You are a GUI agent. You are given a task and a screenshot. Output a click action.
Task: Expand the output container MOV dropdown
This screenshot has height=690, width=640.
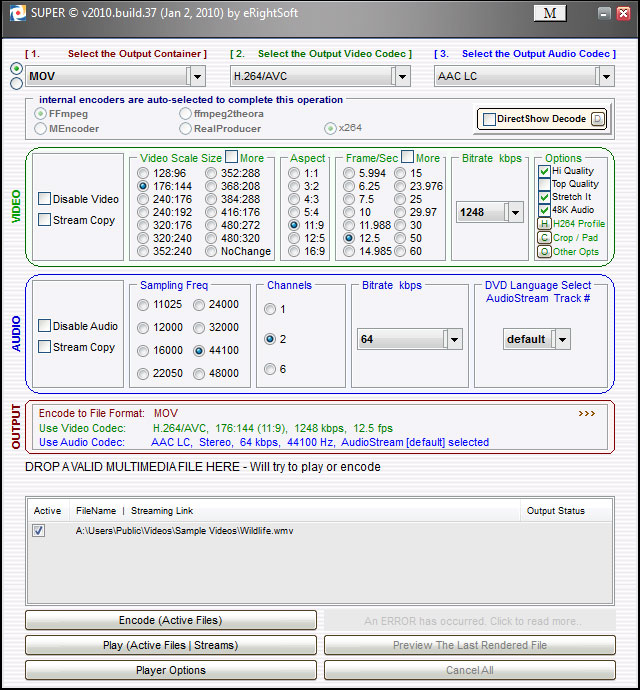[197, 76]
